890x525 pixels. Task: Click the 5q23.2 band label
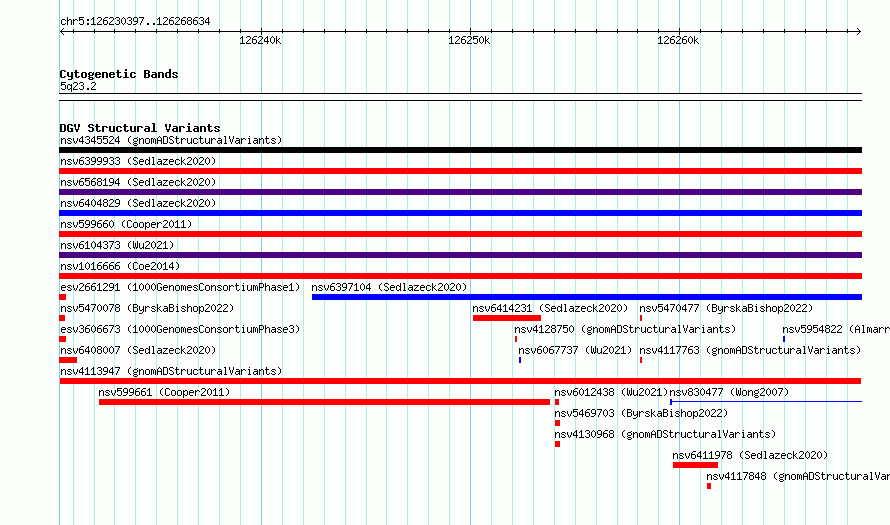click(x=78, y=86)
